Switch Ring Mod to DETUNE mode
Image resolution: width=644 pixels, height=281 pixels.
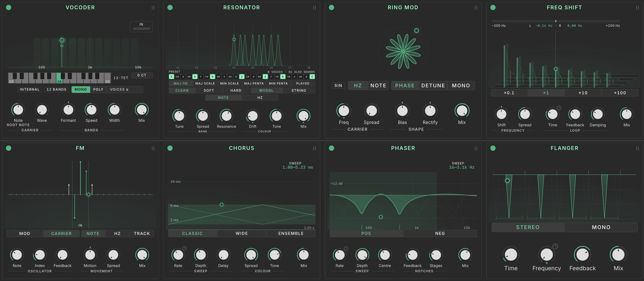[x=433, y=86]
